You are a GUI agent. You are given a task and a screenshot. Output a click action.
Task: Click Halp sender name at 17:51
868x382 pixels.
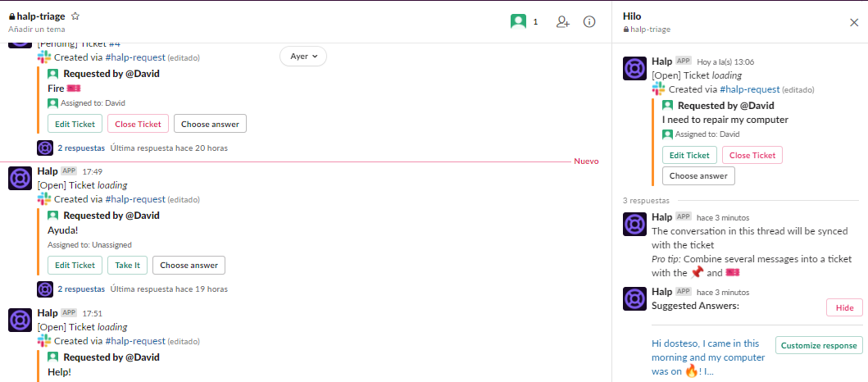tap(48, 313)
